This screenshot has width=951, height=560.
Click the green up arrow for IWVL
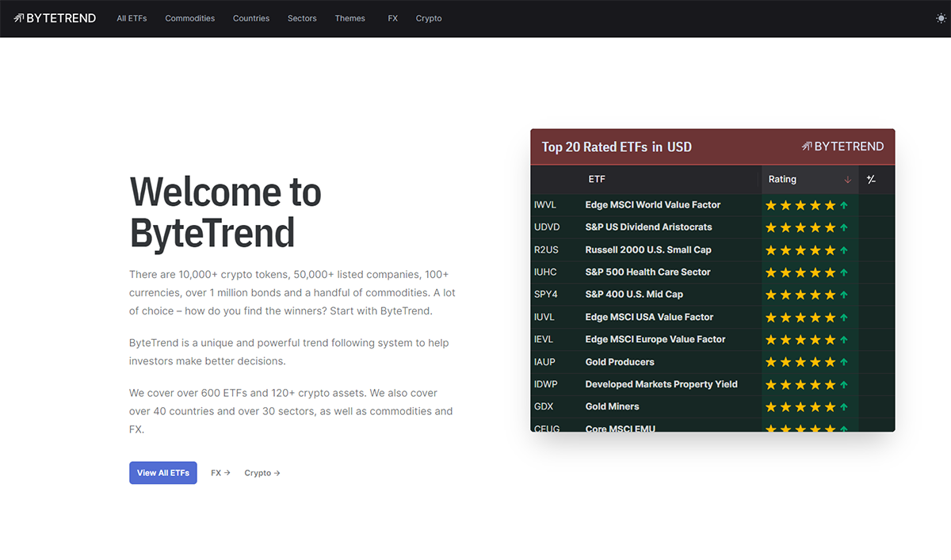[x=844, y=205]
